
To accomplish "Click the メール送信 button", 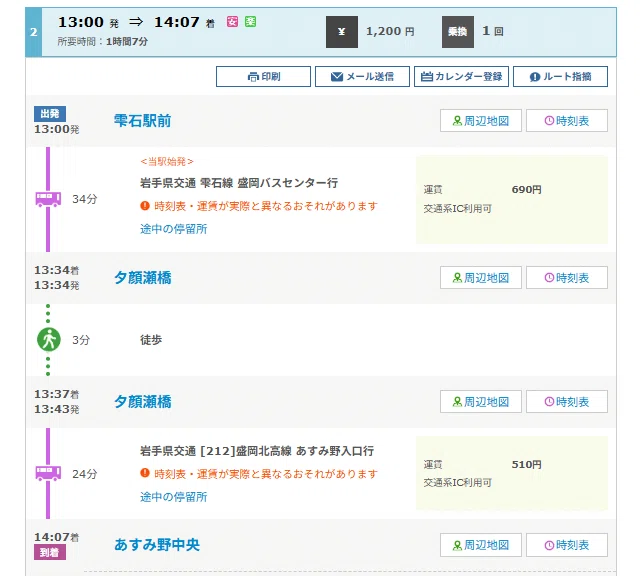I will (362, 76).
